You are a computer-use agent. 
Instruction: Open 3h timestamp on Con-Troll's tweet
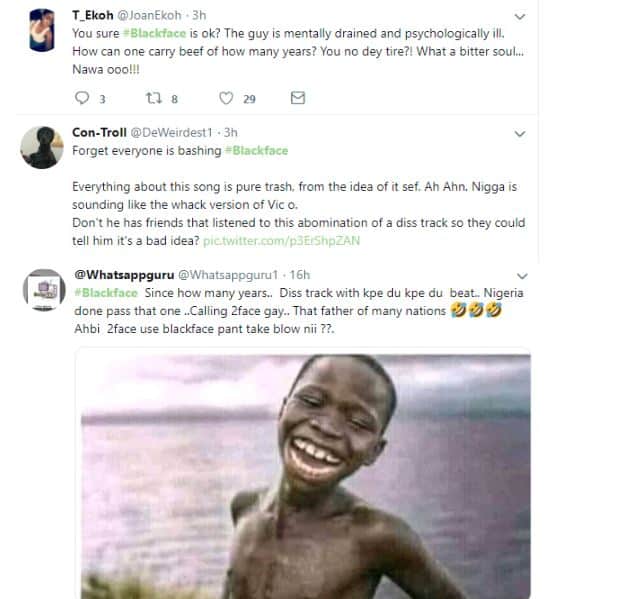pos(232,132)
